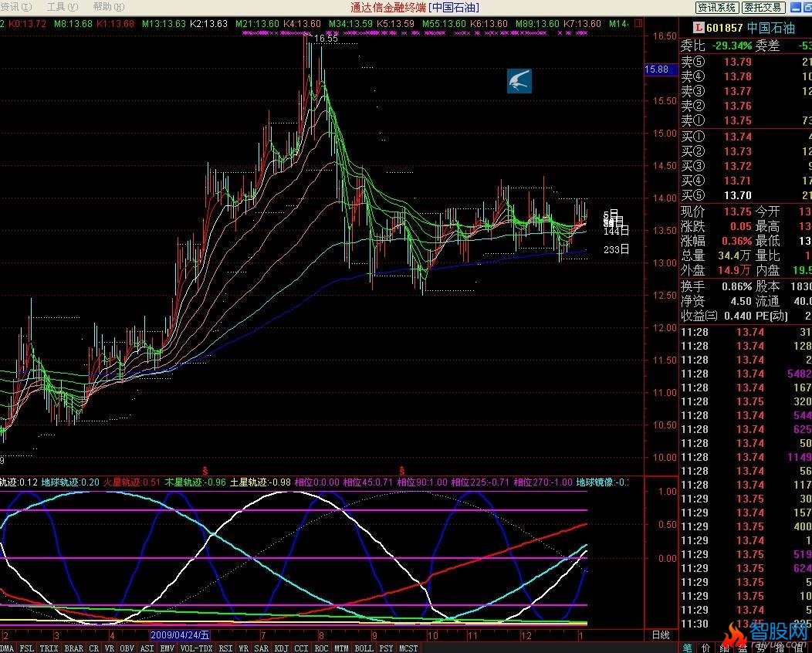
Task: Open the ROC indicator tab
Action: coord(321,648)
